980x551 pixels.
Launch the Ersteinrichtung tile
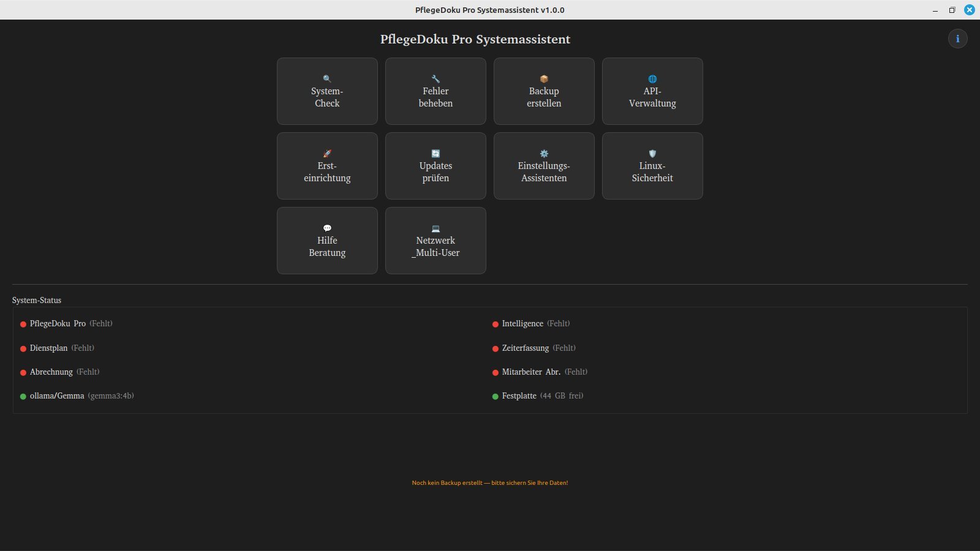(327, 166)
